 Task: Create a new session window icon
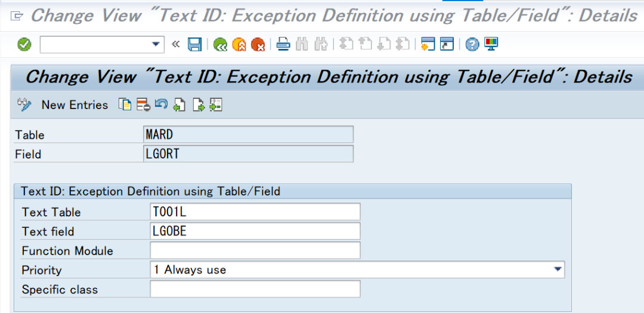tap(428, 44)
